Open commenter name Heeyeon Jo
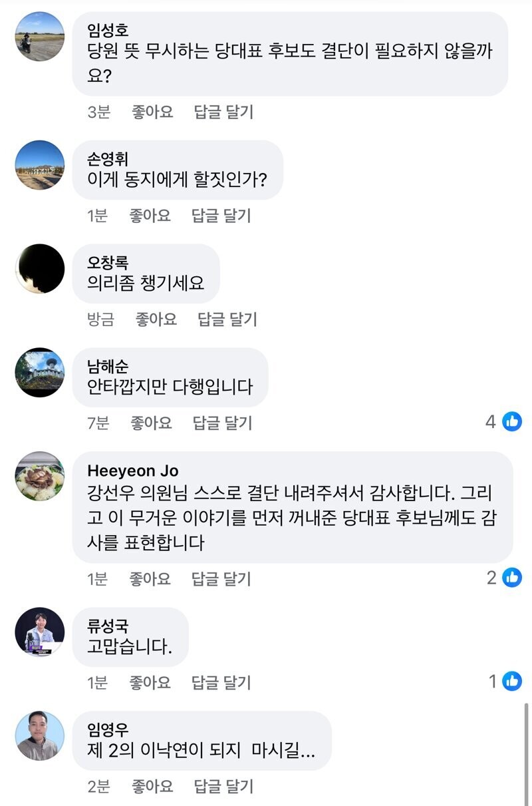532x806 pixels. click(133, 471)
